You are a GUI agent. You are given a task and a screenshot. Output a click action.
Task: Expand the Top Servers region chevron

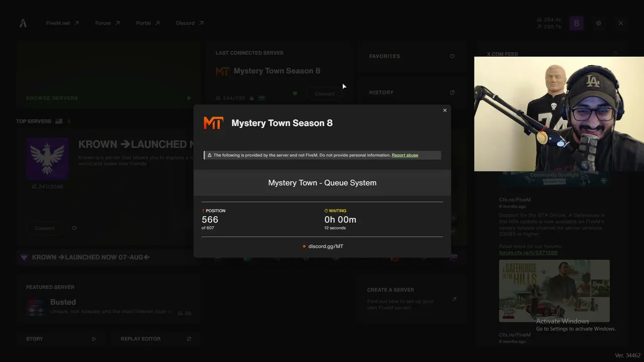point(69,121)
